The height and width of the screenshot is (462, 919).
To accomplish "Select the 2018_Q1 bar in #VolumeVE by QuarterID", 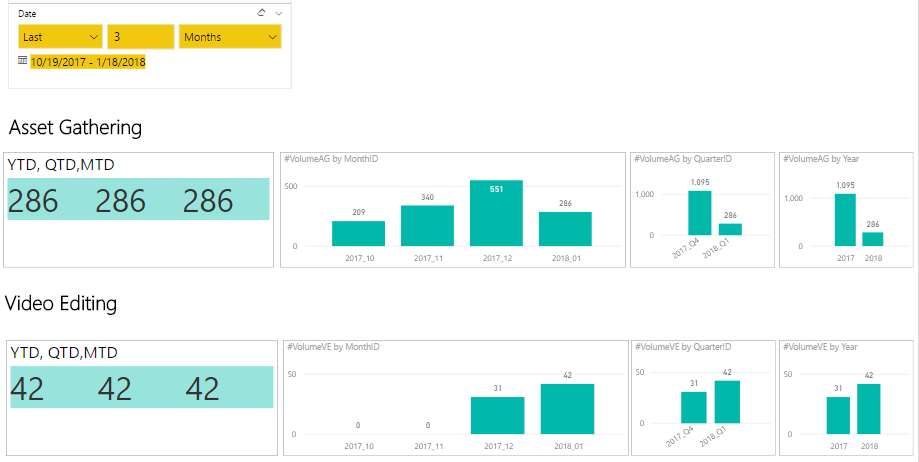I will click(727, 402).
